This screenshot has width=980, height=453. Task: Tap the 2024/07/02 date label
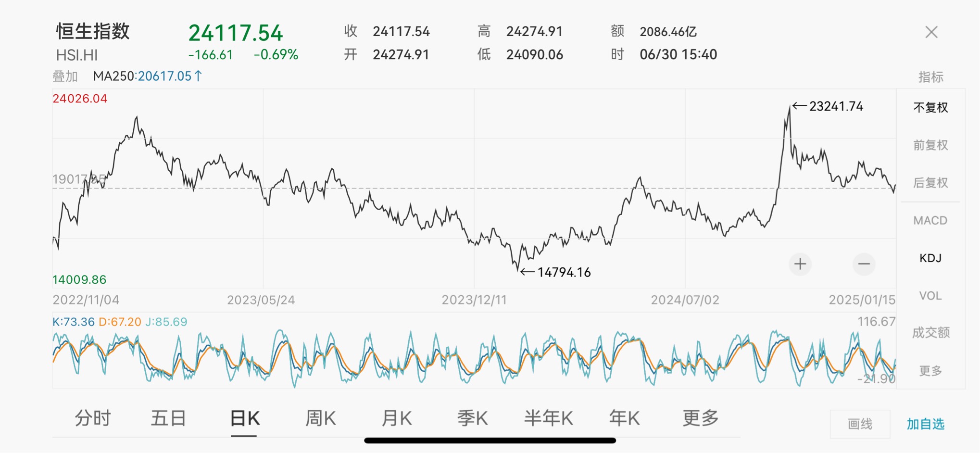685,300
